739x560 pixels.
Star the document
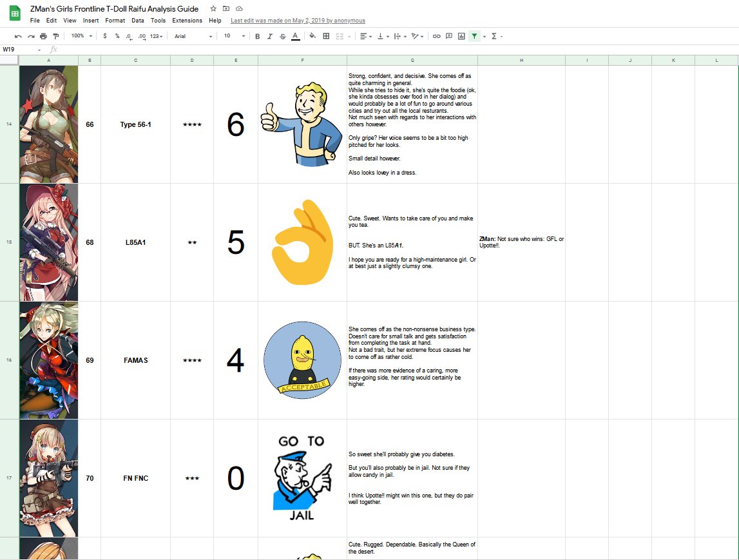pyautogui.click(x=213, y=8)
